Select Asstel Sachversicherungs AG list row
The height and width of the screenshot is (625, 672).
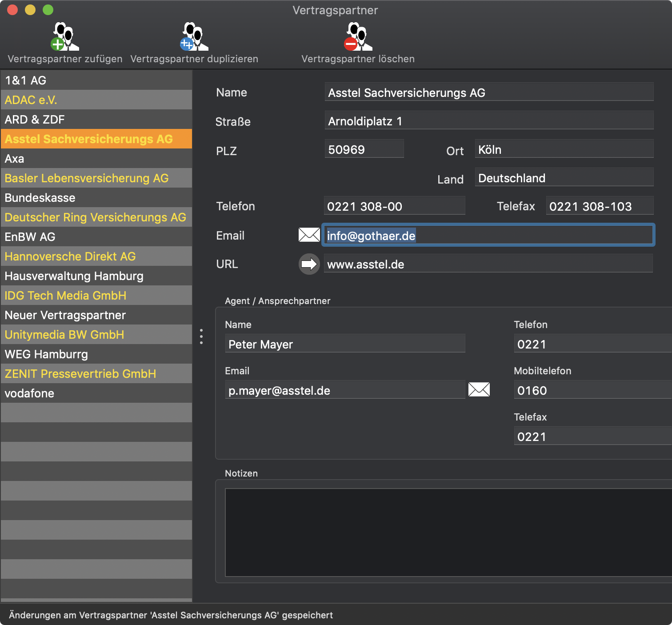(x=96, y=139)
